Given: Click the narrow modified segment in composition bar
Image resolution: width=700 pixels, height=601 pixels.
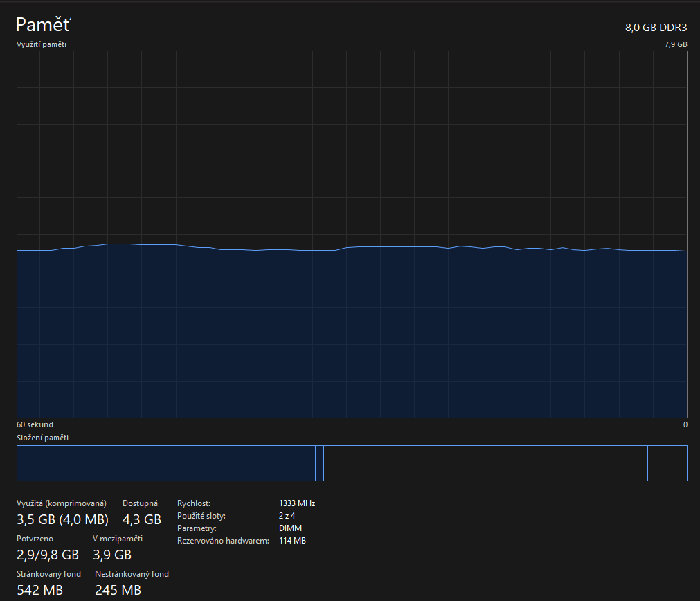Looking at the screenshot, I should pyautogui.click(x=319, y=463).
